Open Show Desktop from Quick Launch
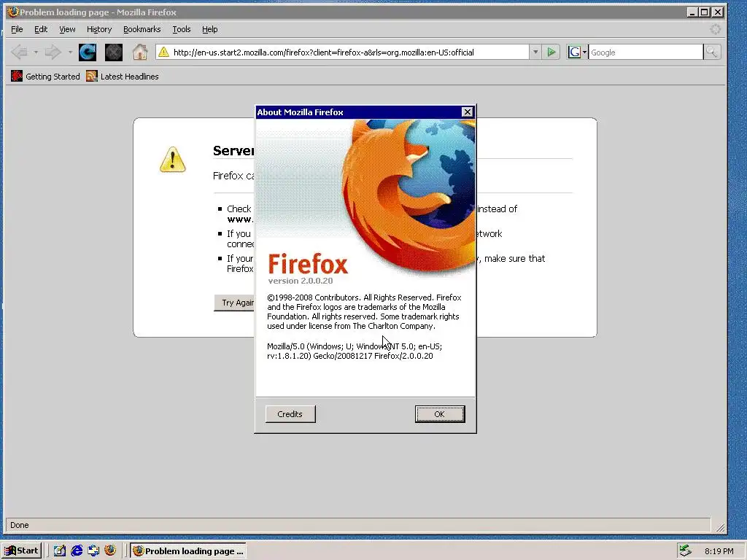The width and height of the screenshot is (747, 560). click(x=59, y=551)
